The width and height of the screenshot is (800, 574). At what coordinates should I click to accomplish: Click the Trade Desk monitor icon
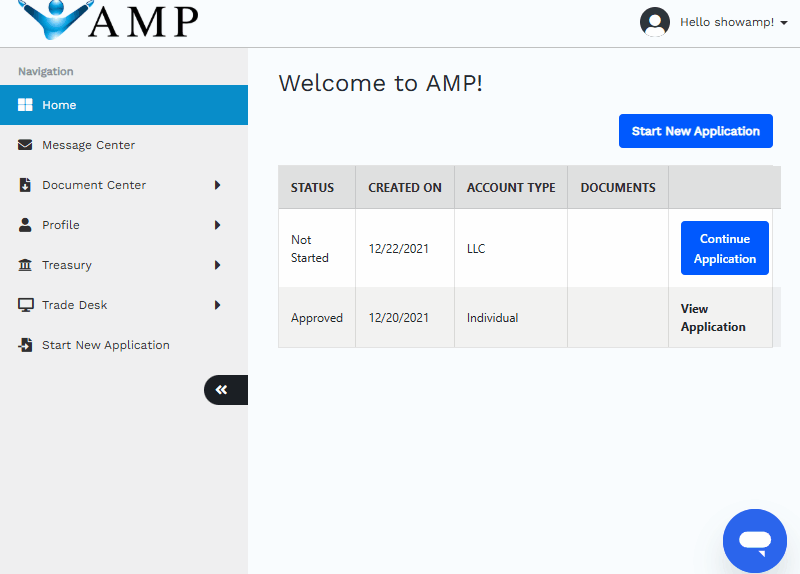26,305
